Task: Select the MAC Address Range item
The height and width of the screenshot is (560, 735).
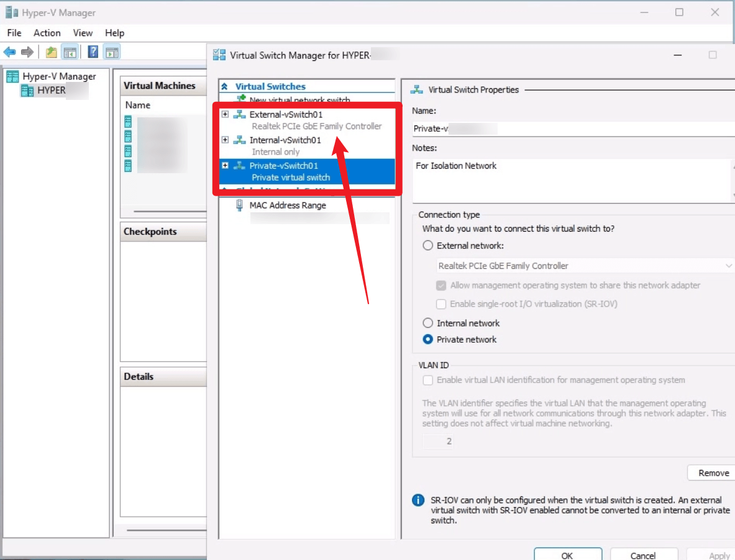Action: pos(287,205)
